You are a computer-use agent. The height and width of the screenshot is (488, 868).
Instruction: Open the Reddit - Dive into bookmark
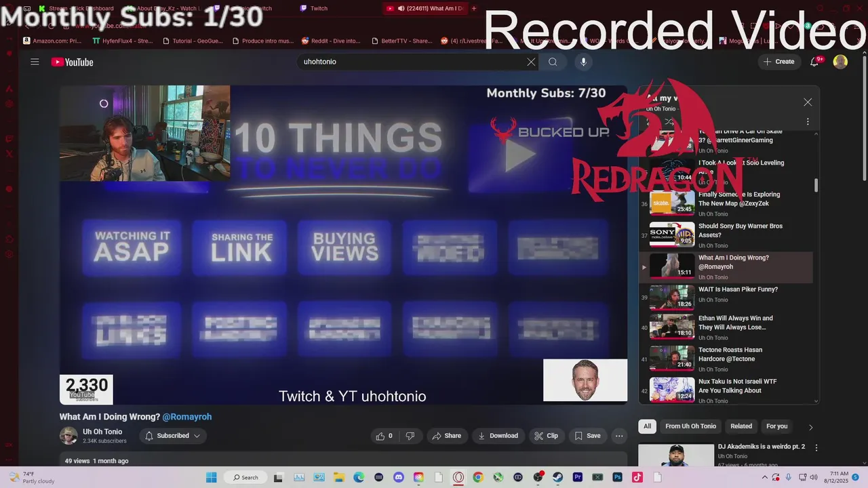tap(331, 41)
